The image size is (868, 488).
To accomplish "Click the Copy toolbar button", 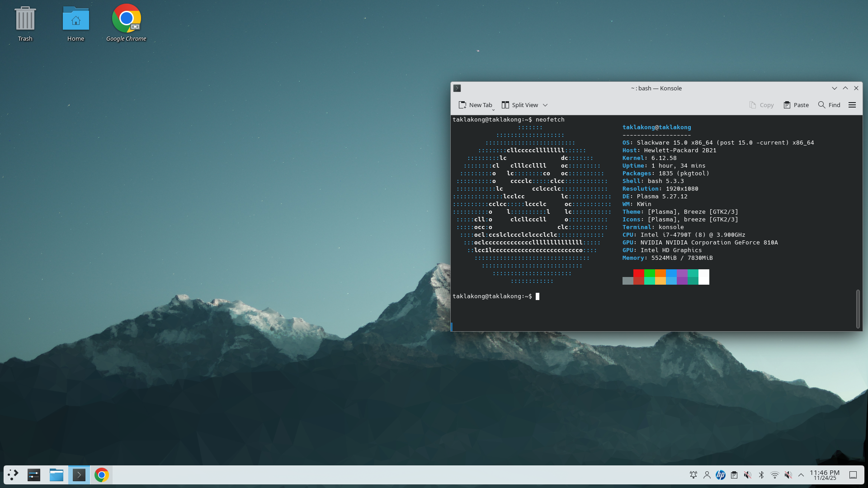I will (761, 105).
